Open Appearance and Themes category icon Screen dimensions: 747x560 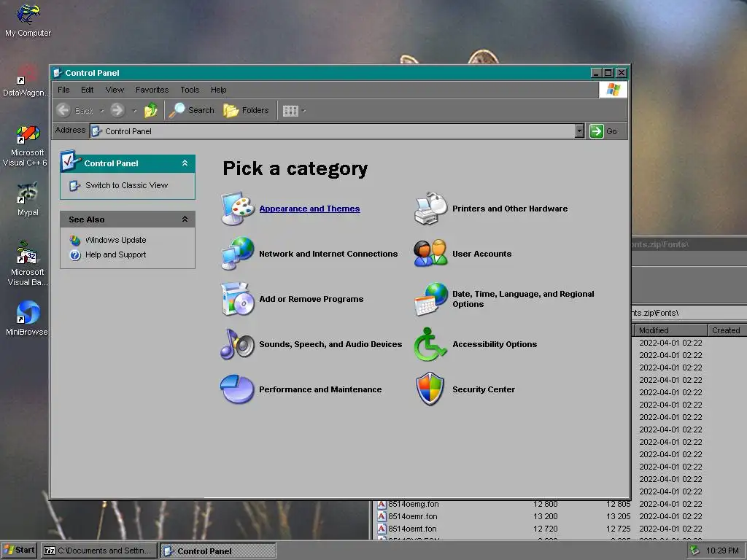click(238, 208)
